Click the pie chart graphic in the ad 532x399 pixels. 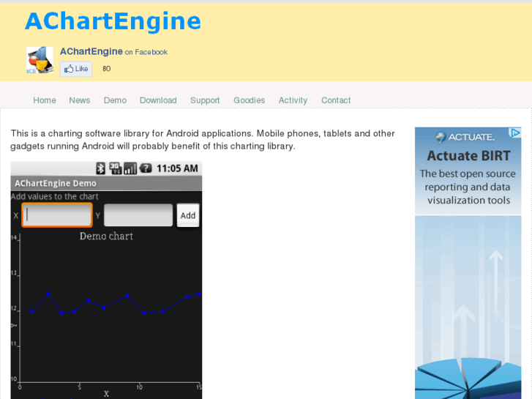[x=468, y=379]
